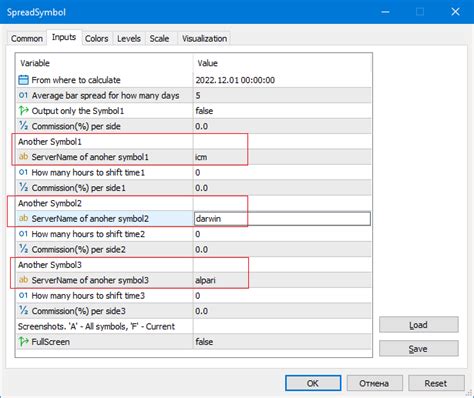Select the Another Symbol2 row label
This screenshot has height=398, width=474.
[x=50, y=203]
